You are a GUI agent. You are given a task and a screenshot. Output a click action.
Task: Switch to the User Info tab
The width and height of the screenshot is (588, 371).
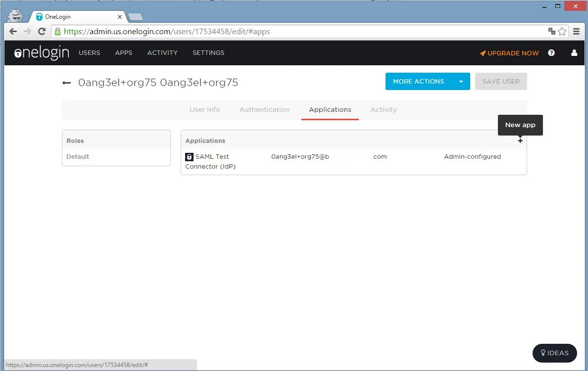click(205, 109)
